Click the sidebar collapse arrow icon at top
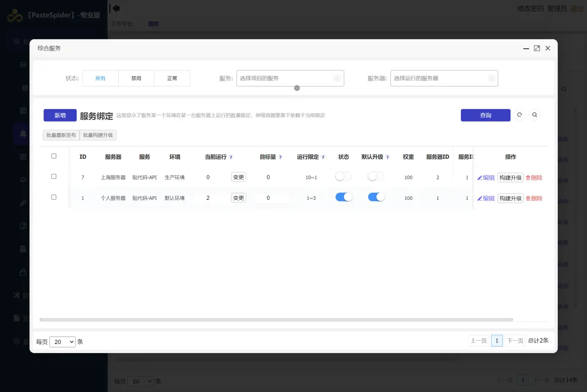The width and height of the screenshot is (587, 392). [115, 8]
